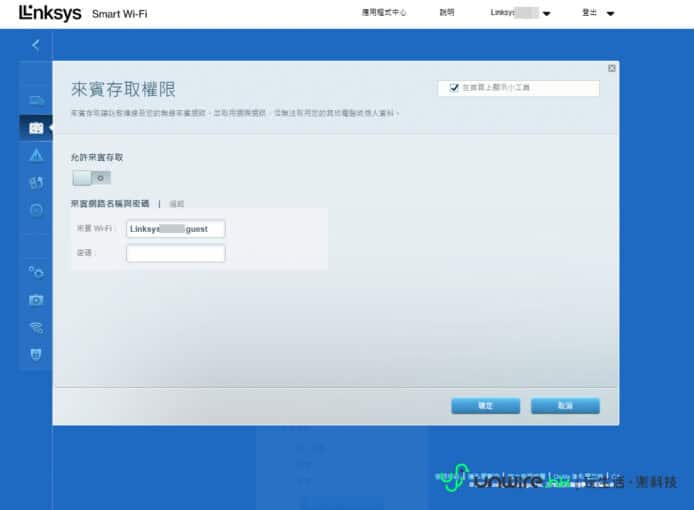Expand the Linksys router name dropdown

click(x=546, y=14)
